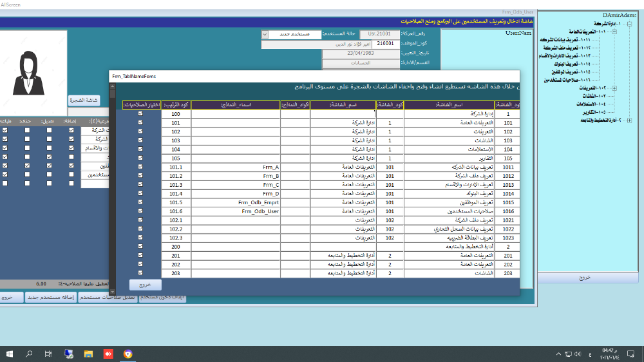This screenshot has height=362, width=644.
Task: Click screen name cell تعريف بيانات السجل التجاري
Action: coord(450,229)
